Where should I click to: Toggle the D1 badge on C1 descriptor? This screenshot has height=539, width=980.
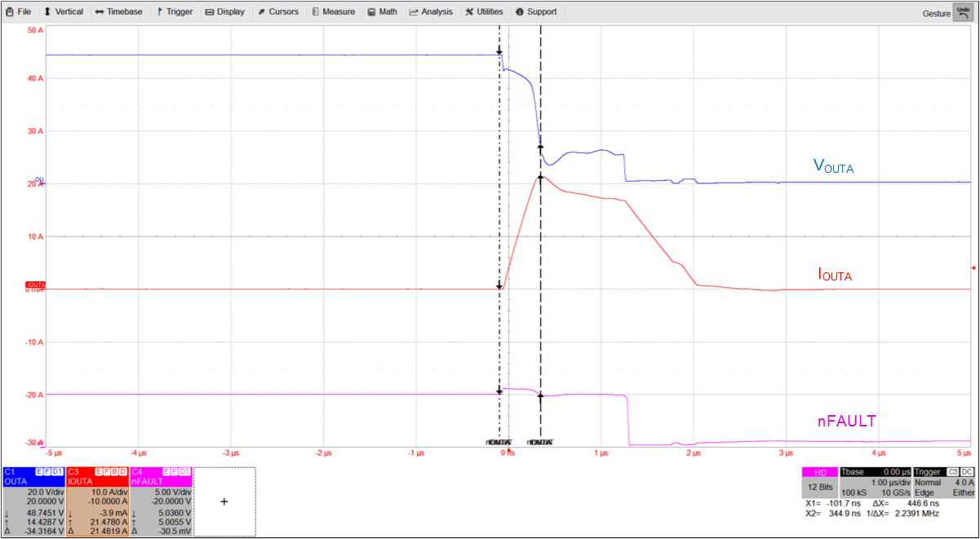coord(57,471)
